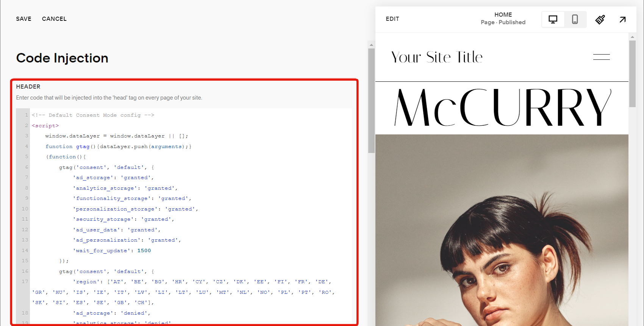Save the code injection changes

pos(23,19)
